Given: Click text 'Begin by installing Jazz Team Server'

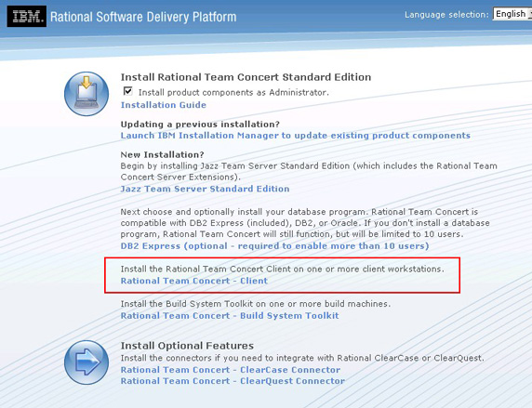Looking at the screenshot, I should [x=199, y=165].
